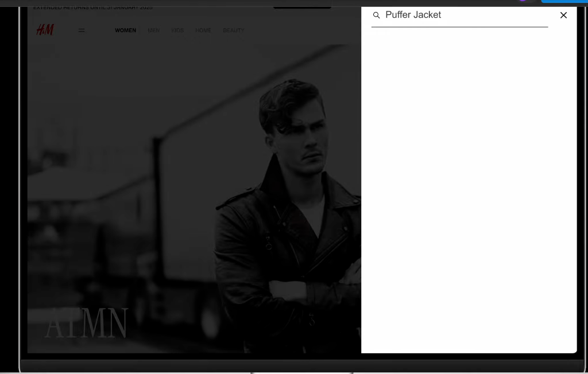Open the HOME category
588x374 pixels.
(x=203, y=30)
